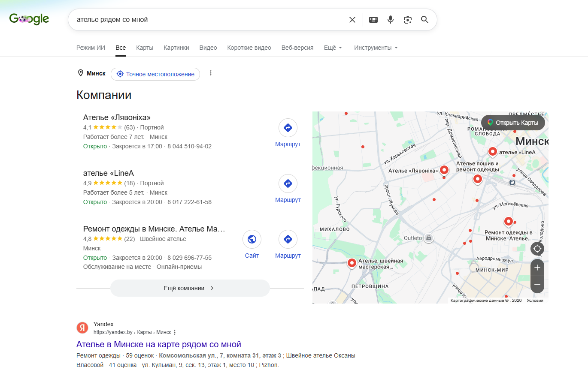Zoom in the map with plus
Viewport: 588px width, 376px height.
(x=537, y=268)
